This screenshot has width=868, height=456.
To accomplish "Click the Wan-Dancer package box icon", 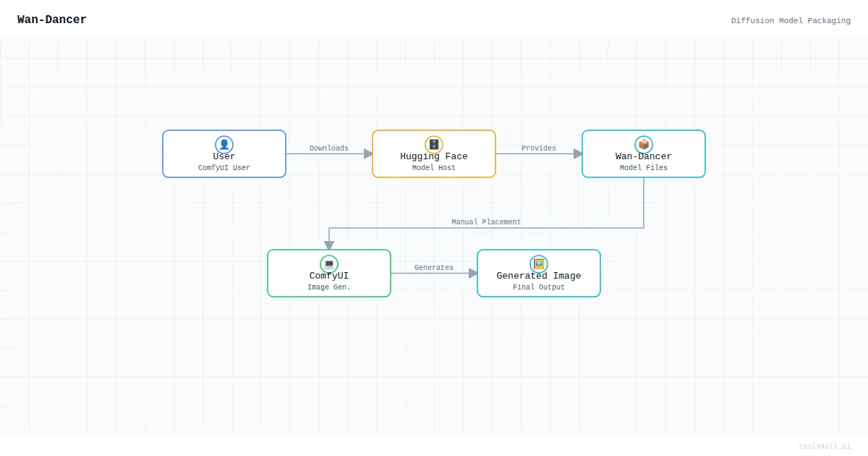I will tap(644, 145).
